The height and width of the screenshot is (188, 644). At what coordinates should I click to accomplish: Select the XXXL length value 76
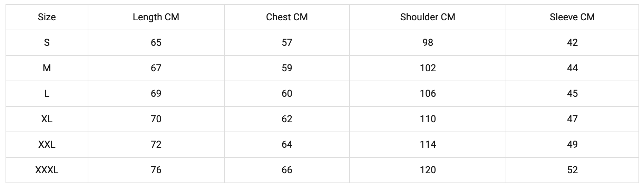point(156,170)
